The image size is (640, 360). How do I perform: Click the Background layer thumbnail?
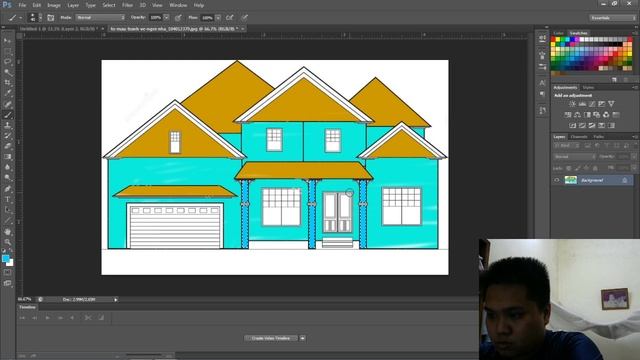click(x=570, y=180)
